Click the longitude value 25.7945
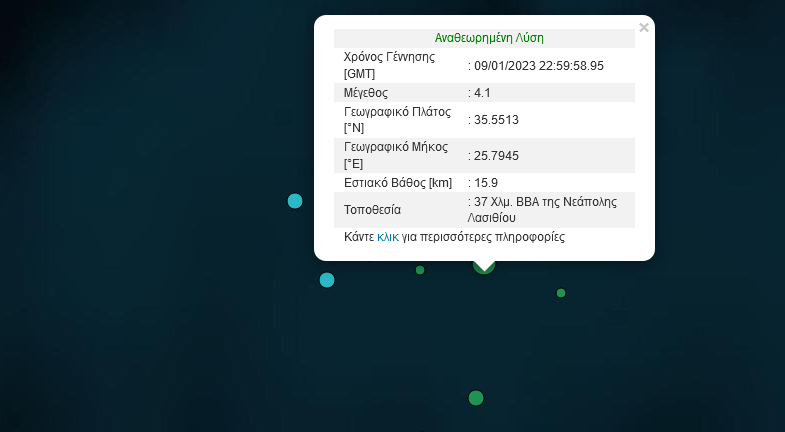This screenshot has height=432, width=785. pyautogui.click(x=496, y=156)
